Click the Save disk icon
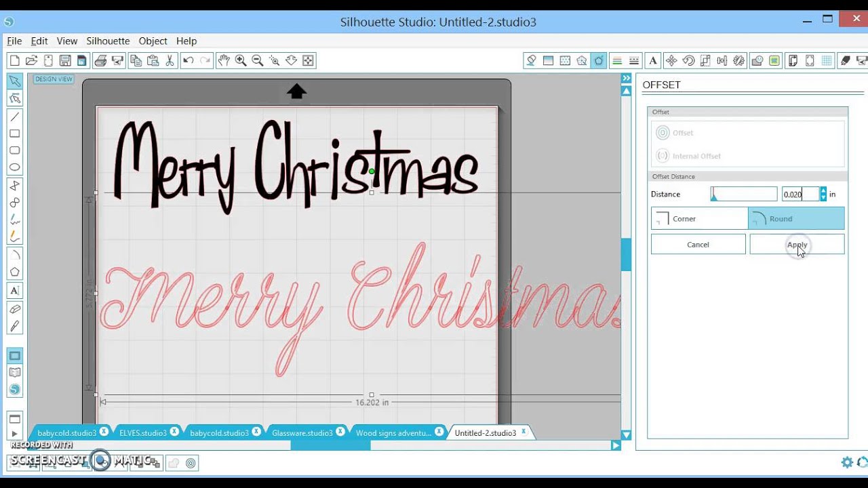 tap(65, 60)
